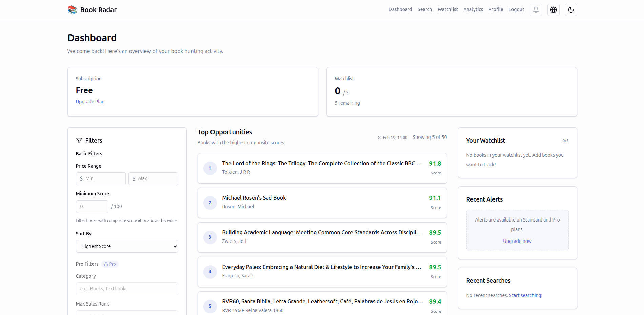Viewport: 644px width, 315px height.
Task: Click rank badge 3 beside Building Academic Language
Action: tap(210, 237)
